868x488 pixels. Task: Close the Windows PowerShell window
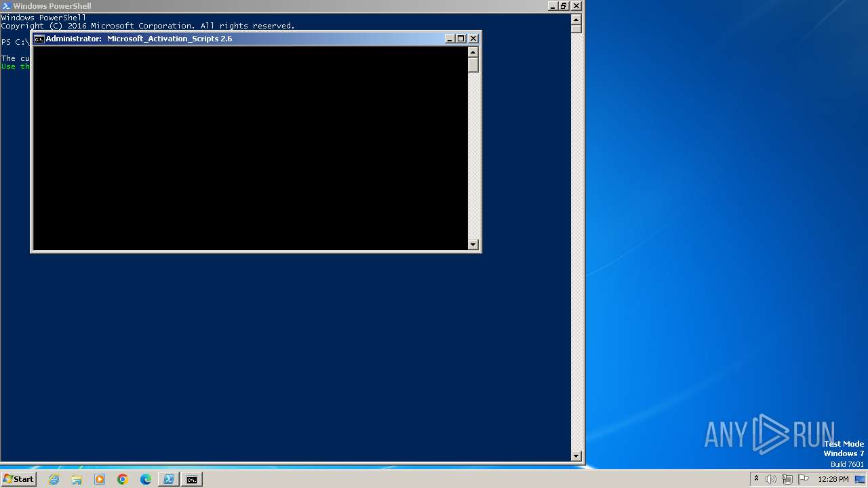pyautogui.click(x=576, y=6)
